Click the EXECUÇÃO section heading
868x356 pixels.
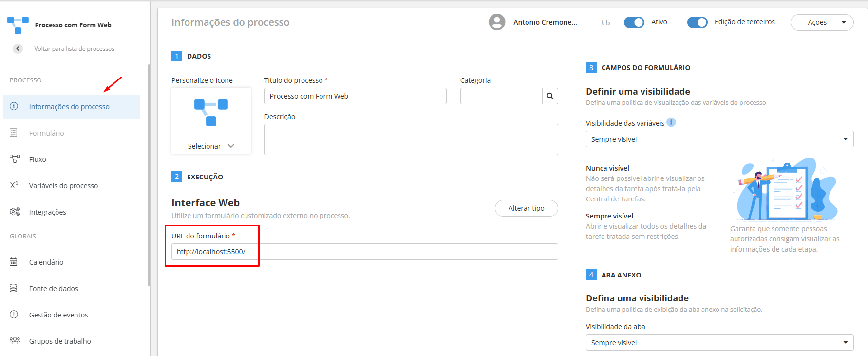(205, 177)
